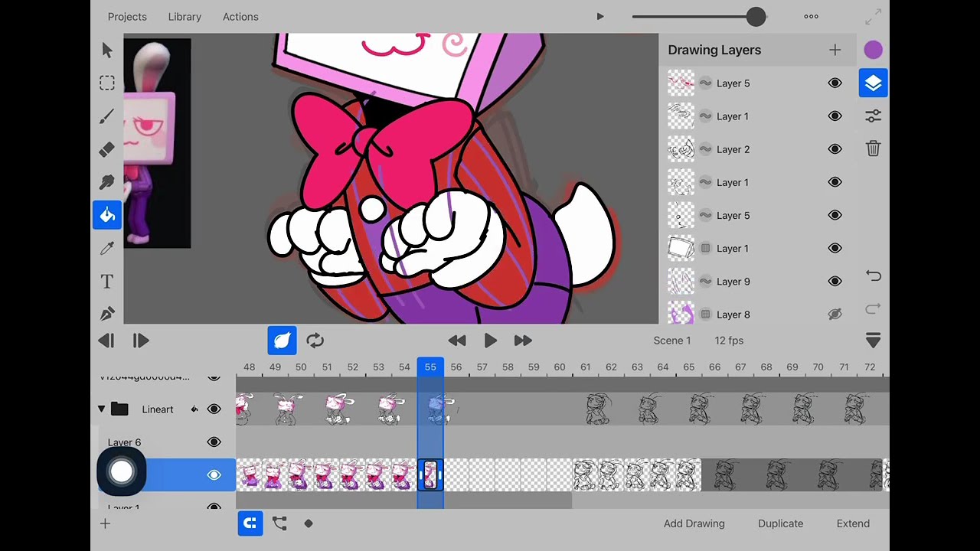This screenshot has height=551, width=980.
Task: Select the eraser tool
Action: pos(106,149)
